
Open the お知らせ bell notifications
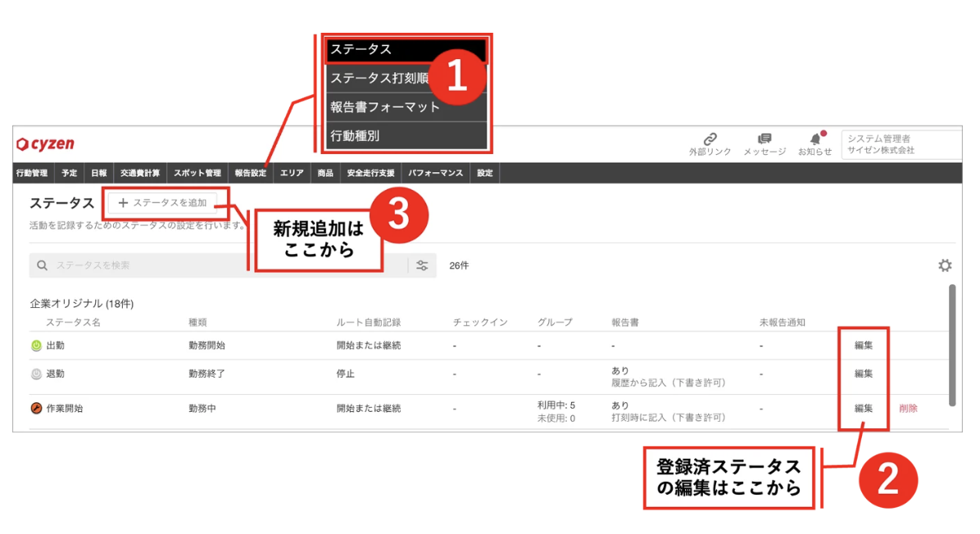(x=815, y=138)
